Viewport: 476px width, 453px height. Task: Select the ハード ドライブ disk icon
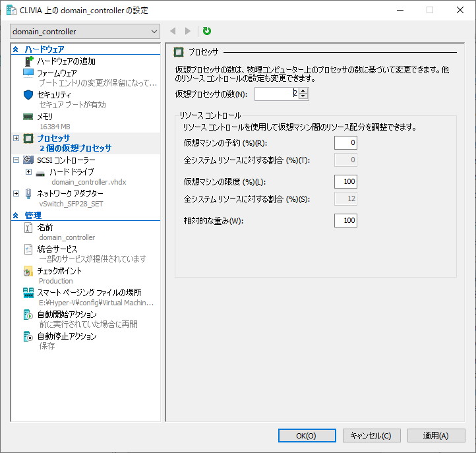pyautogui.click(x=40, y=173)
